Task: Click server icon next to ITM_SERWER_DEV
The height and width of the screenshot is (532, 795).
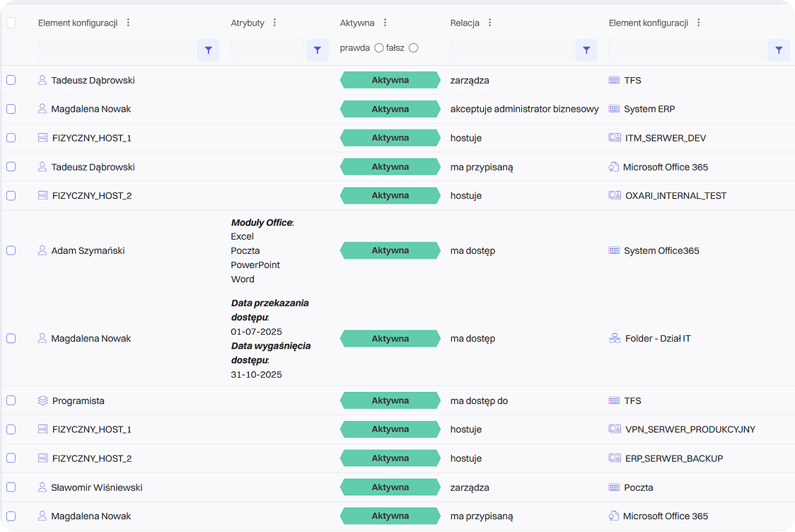Action: (x=615, y=138)
